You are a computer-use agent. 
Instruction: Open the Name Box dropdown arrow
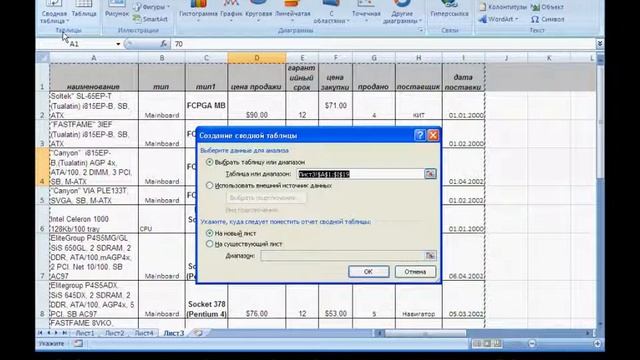[118, 44]
